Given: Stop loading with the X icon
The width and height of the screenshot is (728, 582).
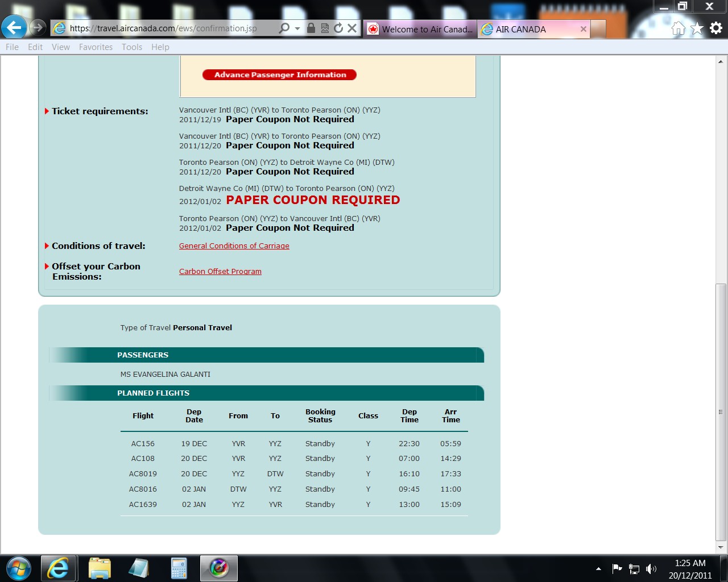Looking at the screenshot, I should [x=352, y=28].
